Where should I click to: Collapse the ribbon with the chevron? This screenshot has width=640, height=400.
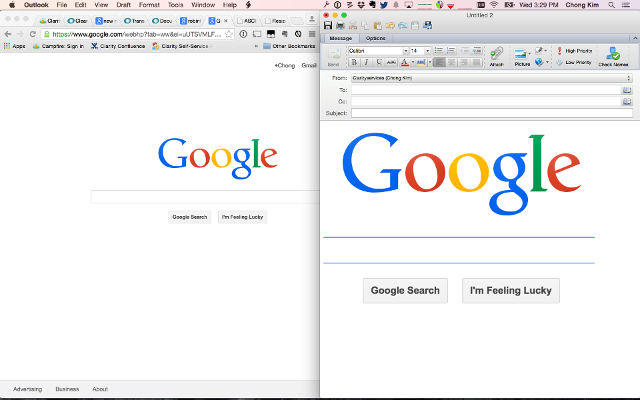(635, 38)
